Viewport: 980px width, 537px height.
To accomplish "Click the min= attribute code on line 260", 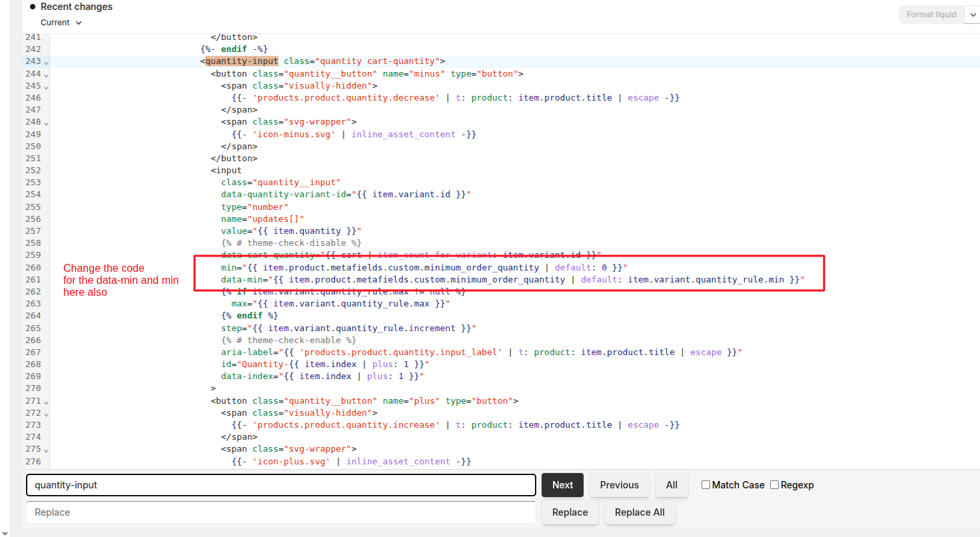I will (x=424, y=267).
